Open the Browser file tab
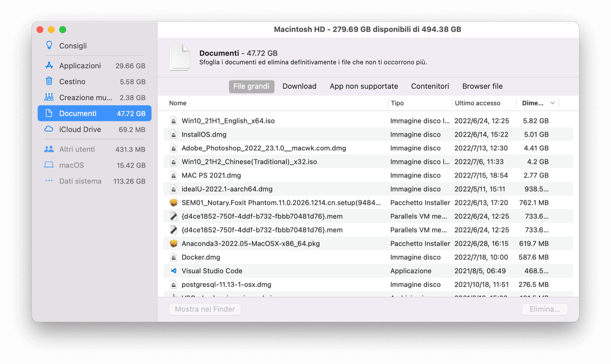611x364 pixels. 482,86
